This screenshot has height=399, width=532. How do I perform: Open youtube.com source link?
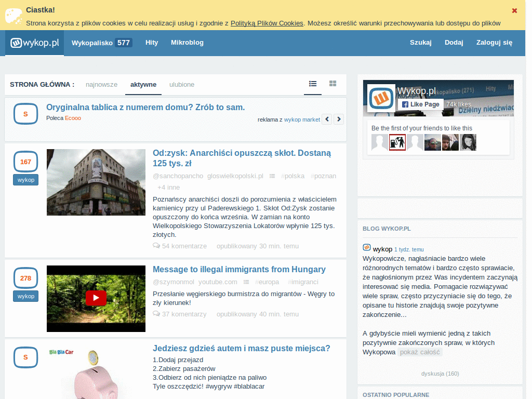[218, 282]
